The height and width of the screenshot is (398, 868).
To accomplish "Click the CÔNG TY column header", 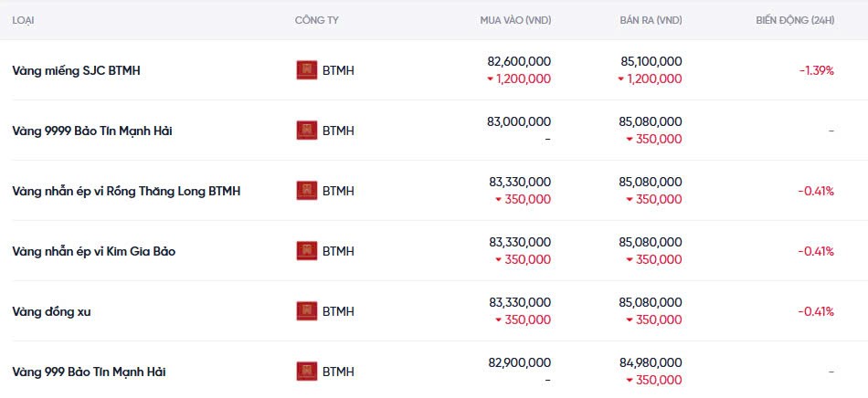I will [317, 20].
